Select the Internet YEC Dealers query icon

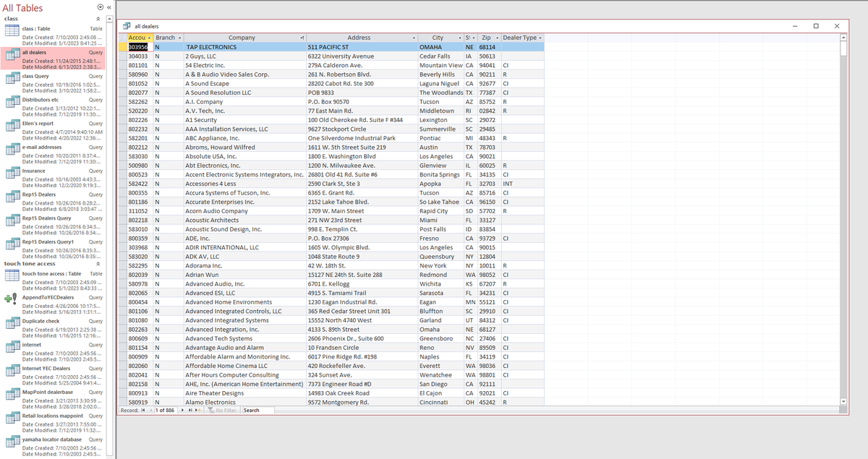(x=12, y=372)
